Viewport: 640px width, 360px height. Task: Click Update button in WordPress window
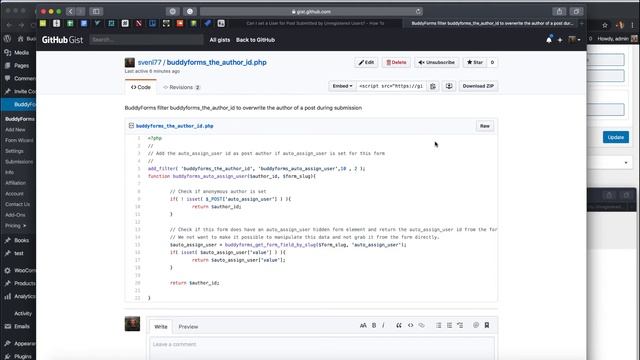tap(616, 137)
